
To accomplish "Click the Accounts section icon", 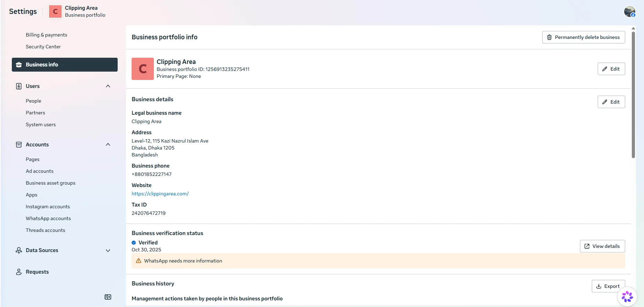I will coord(19,145).
